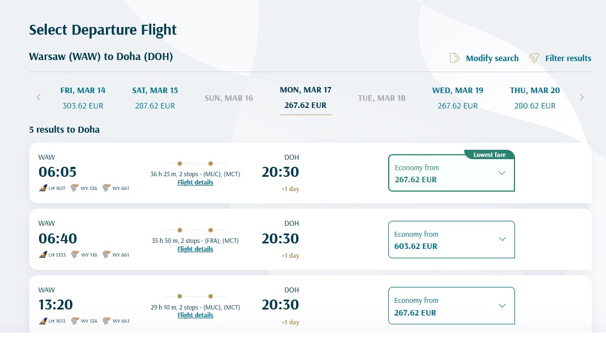Image resolution: width=606 pixels, height=364 pixels.
Task: Click the Oman Air logo beside WY 661
Action: (106, 188)
